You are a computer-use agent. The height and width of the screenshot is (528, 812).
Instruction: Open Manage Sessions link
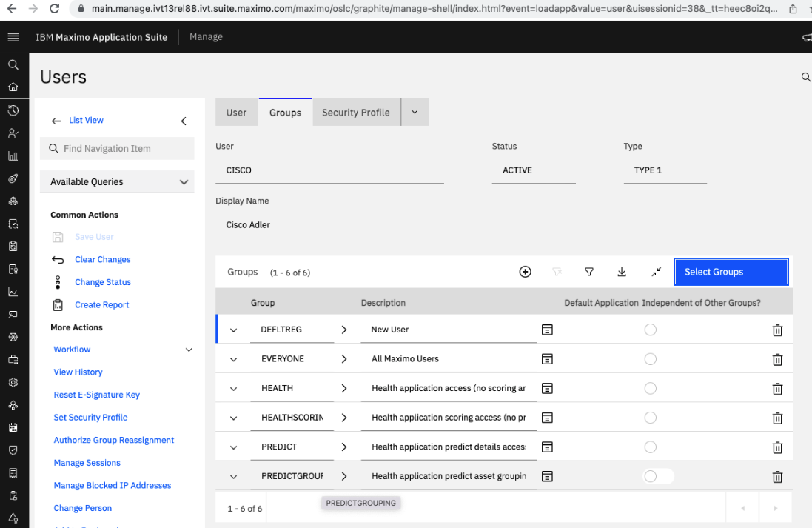87,463
